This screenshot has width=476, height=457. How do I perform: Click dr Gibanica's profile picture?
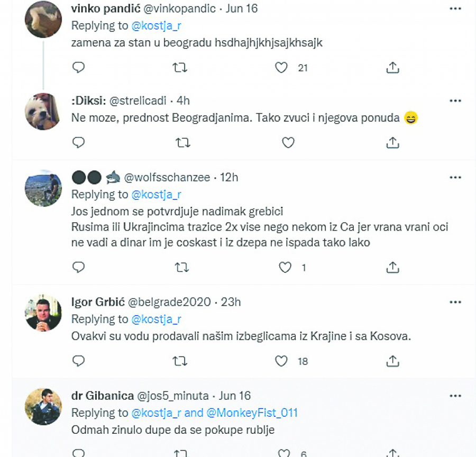(x=43, y=407)
